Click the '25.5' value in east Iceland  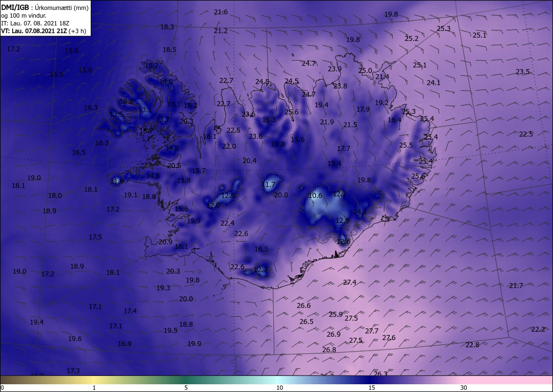[x=406, y=145]
